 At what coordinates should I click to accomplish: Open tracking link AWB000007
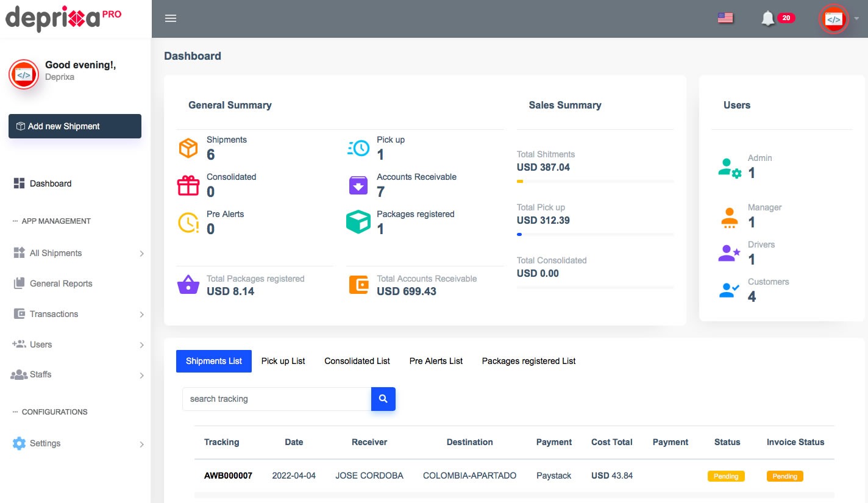(x=228, y=476)
